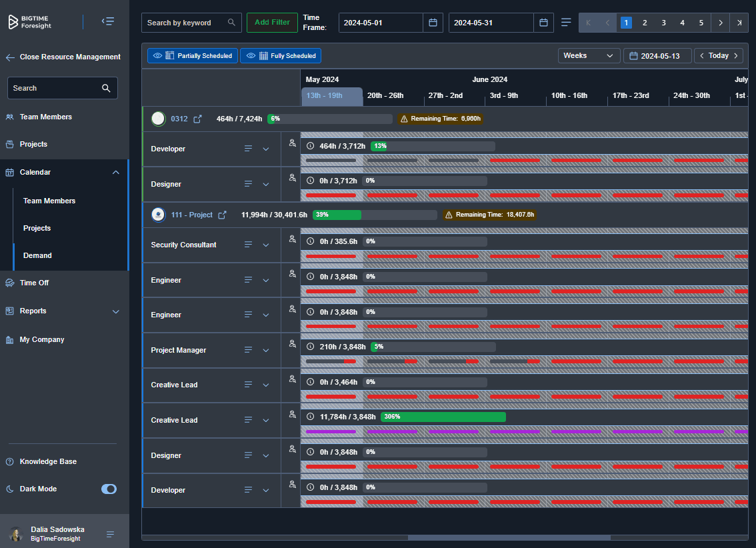
Task: Expand the Reports menu section
Action: point(115,311)
